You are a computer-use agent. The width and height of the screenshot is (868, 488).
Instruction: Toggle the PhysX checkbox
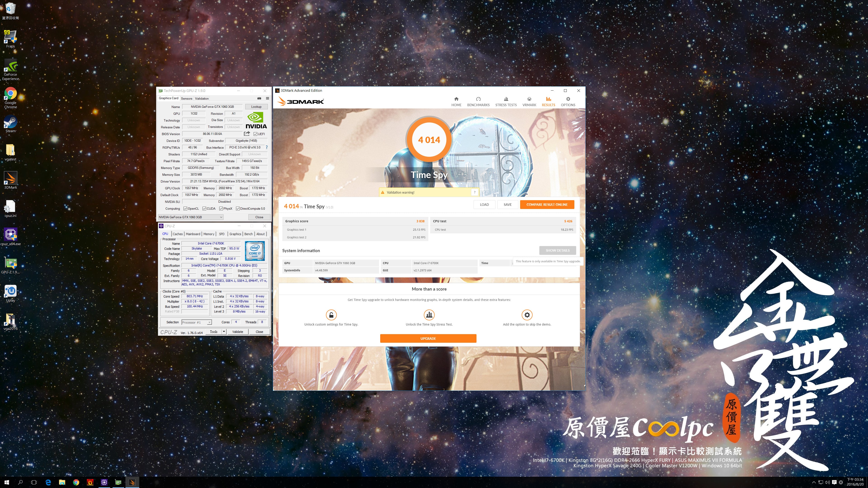coord(221,209)
